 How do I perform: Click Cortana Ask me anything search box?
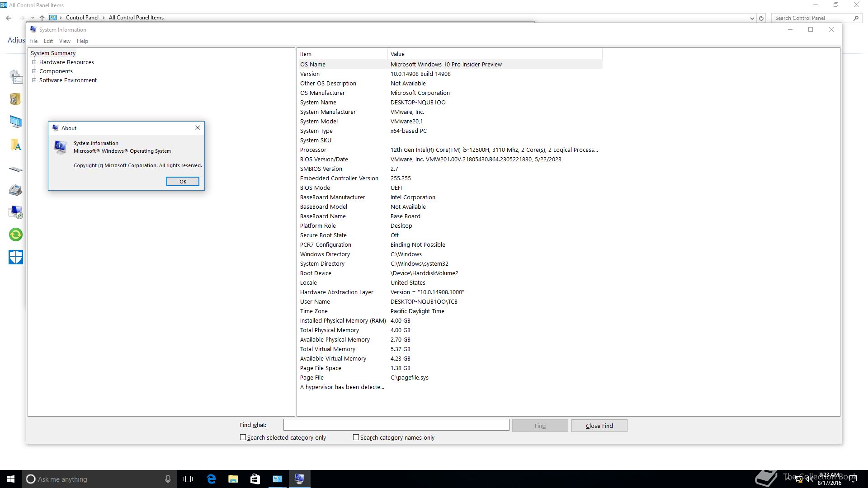99,479
